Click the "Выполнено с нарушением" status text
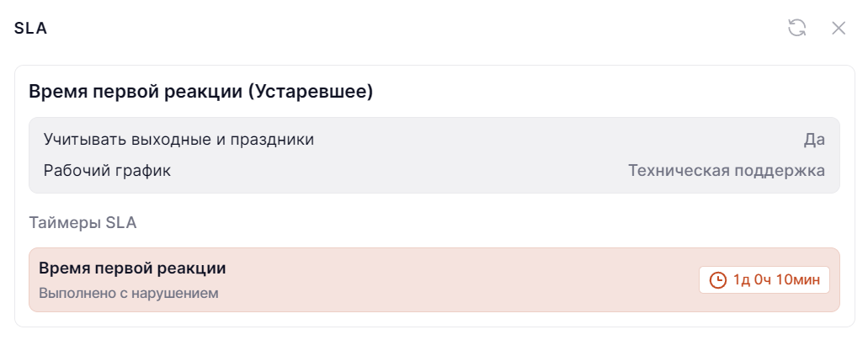 [129, 294]
